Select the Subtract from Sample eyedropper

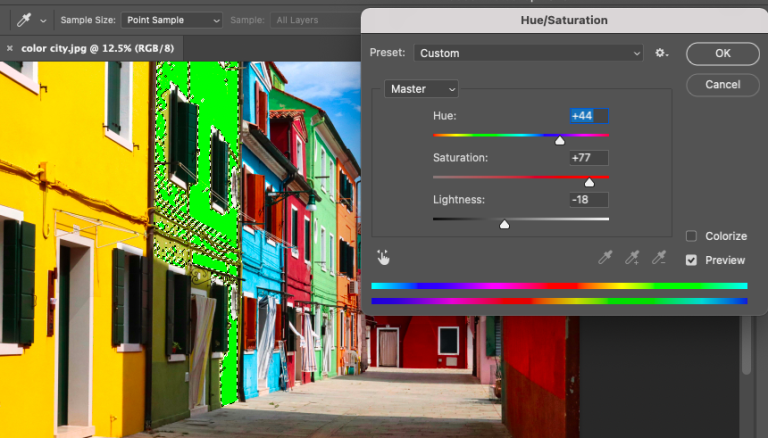tap(659, 257)
